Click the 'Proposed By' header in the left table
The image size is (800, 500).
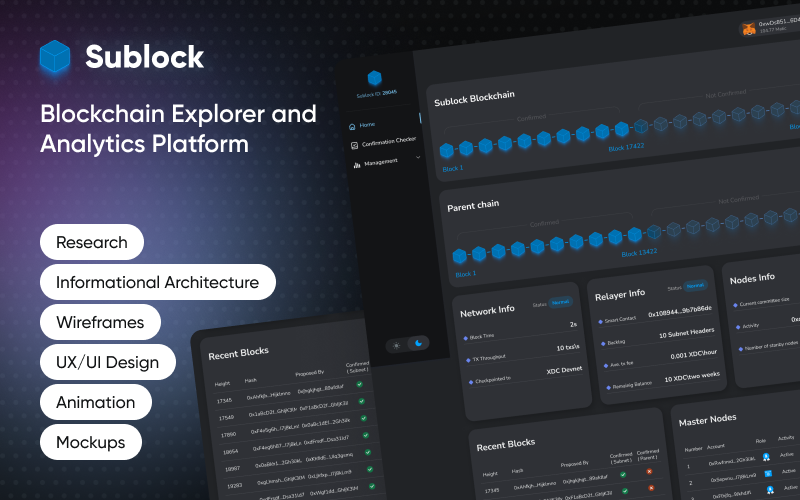309,373
